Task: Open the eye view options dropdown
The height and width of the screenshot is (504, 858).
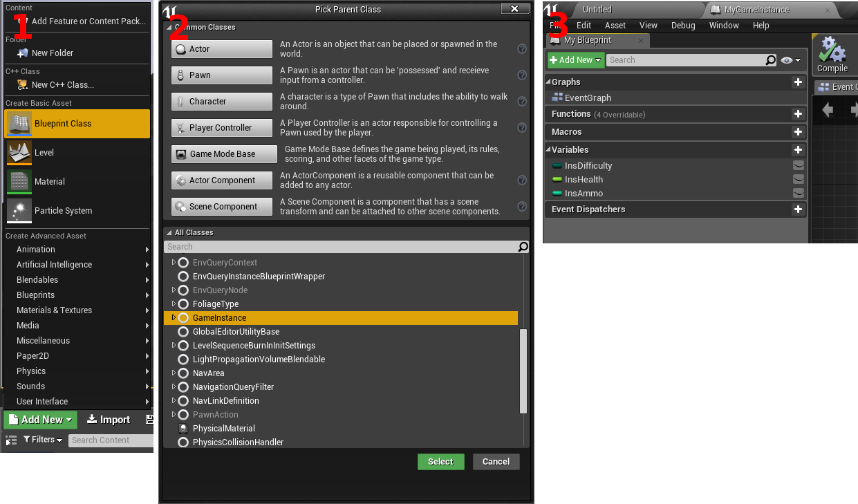Action: [x=791, y=60]
